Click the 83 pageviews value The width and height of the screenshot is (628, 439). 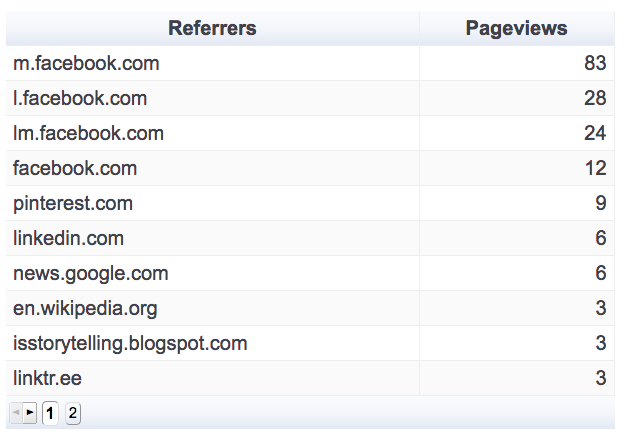[595, 64]
